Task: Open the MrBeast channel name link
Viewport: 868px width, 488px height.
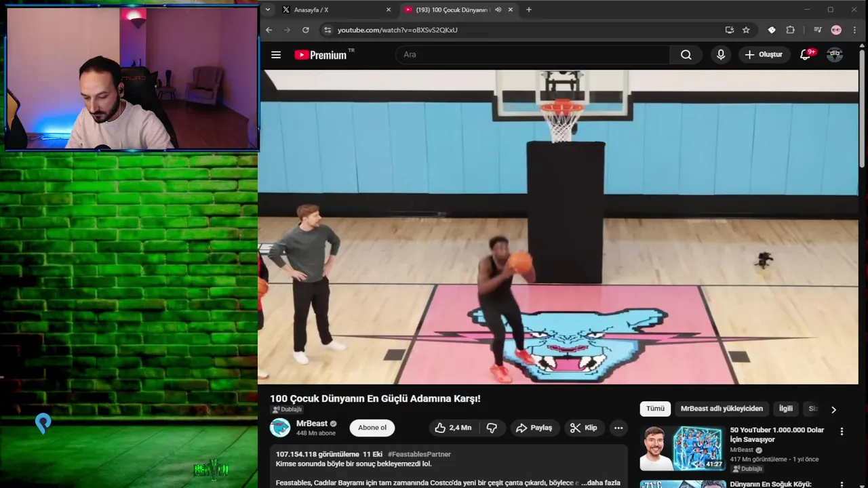Action: (x=312, y=424)
